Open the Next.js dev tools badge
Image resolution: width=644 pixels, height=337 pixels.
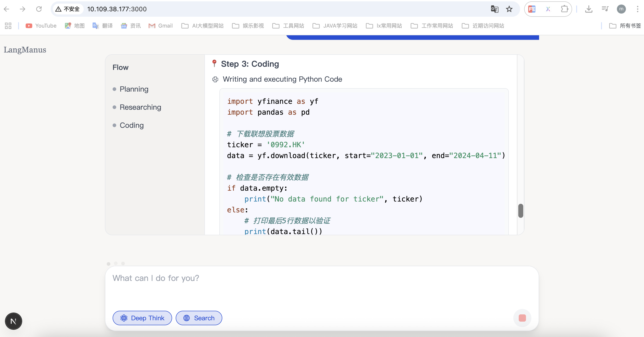pos(14,321)
